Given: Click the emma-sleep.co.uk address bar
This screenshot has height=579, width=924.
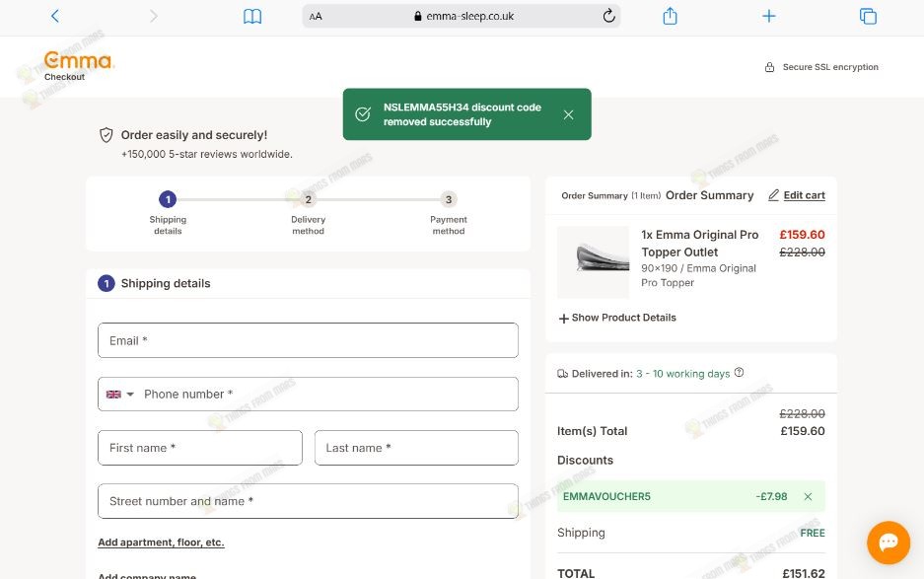Looking at the screenshot, I should click(x=462, y=16).
